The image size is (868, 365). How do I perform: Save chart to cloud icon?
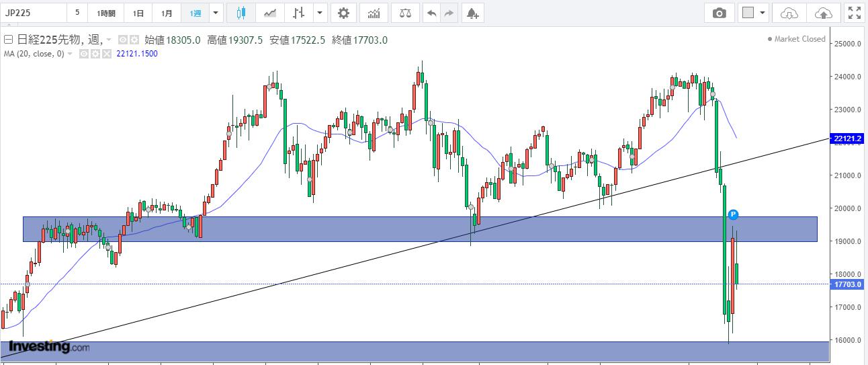point(823,13)
